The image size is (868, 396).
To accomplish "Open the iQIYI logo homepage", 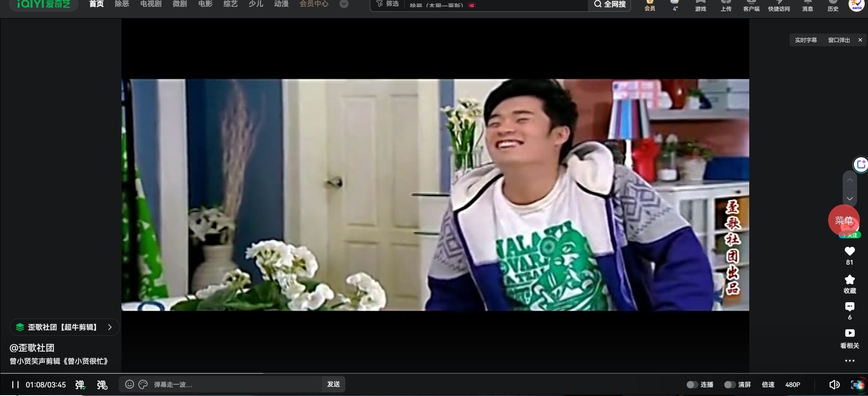I will point(44,4).
